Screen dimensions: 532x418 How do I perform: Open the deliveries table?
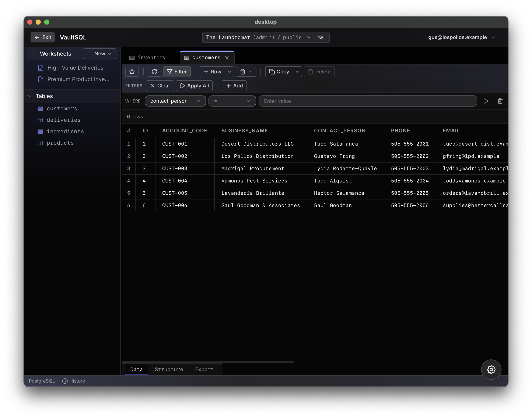click(64, 120)
